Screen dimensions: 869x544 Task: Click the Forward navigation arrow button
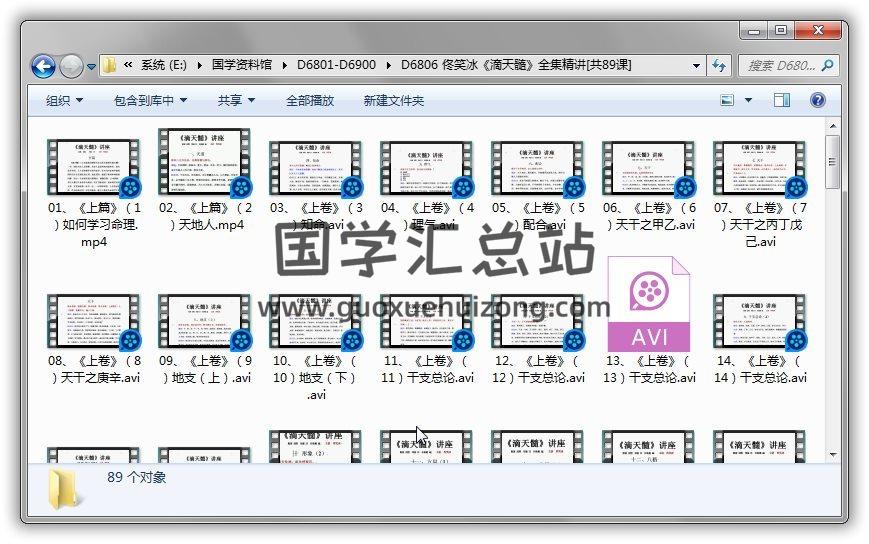71,66
